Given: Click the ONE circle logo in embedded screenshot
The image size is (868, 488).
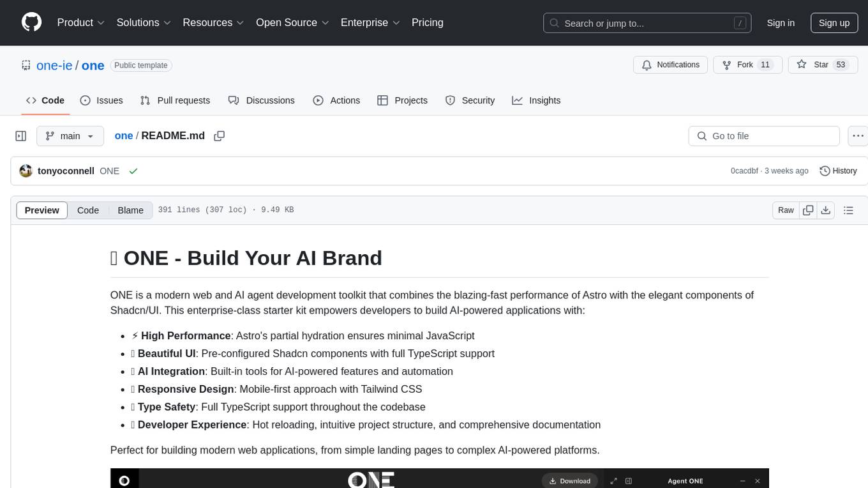Looking at the screenshot, I should coord(124,481).
